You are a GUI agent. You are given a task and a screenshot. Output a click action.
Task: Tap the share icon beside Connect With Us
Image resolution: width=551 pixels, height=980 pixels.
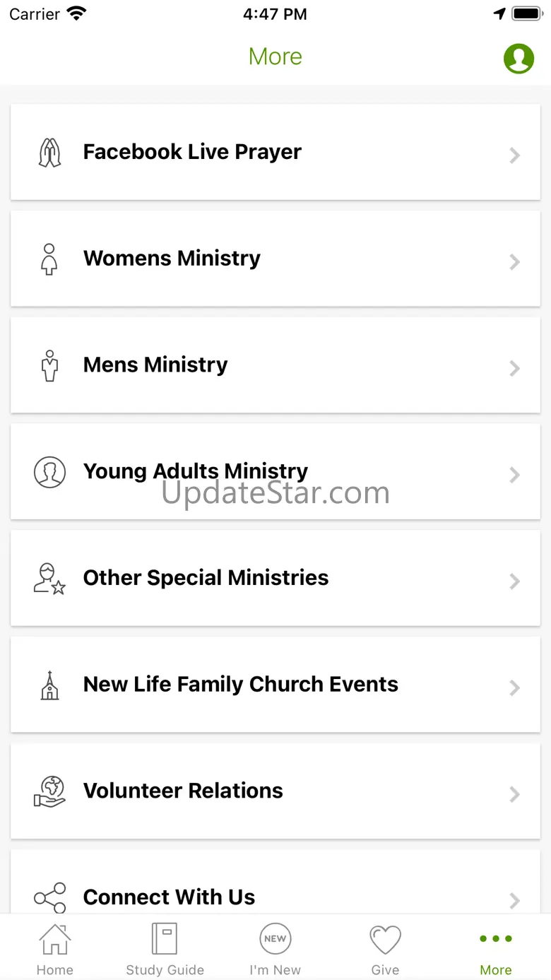click(x=49, y=897)
